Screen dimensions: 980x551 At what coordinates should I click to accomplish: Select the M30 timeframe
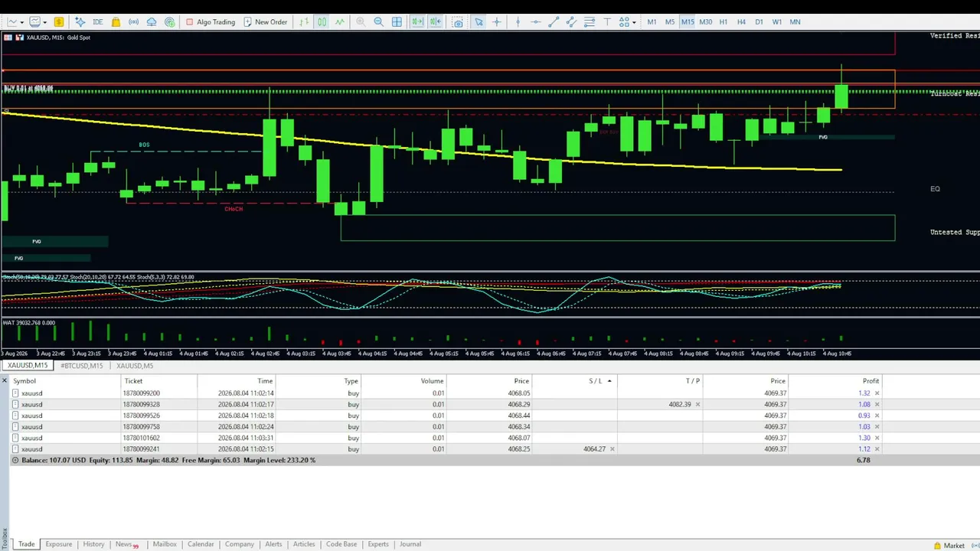(x=705, y=22)
